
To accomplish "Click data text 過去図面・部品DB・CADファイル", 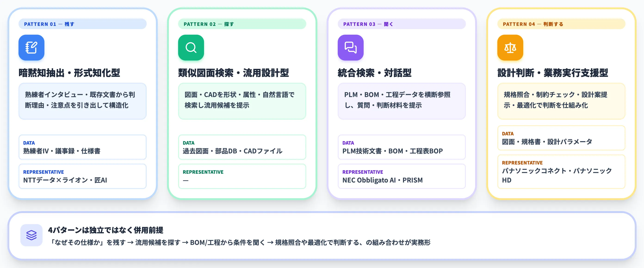I will tap(232, 151).
